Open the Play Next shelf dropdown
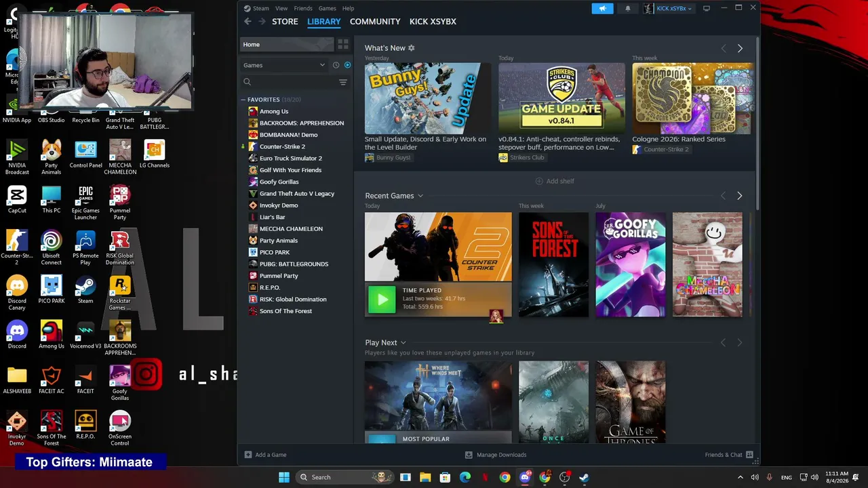Screen dimensions: 868x488 403,343
